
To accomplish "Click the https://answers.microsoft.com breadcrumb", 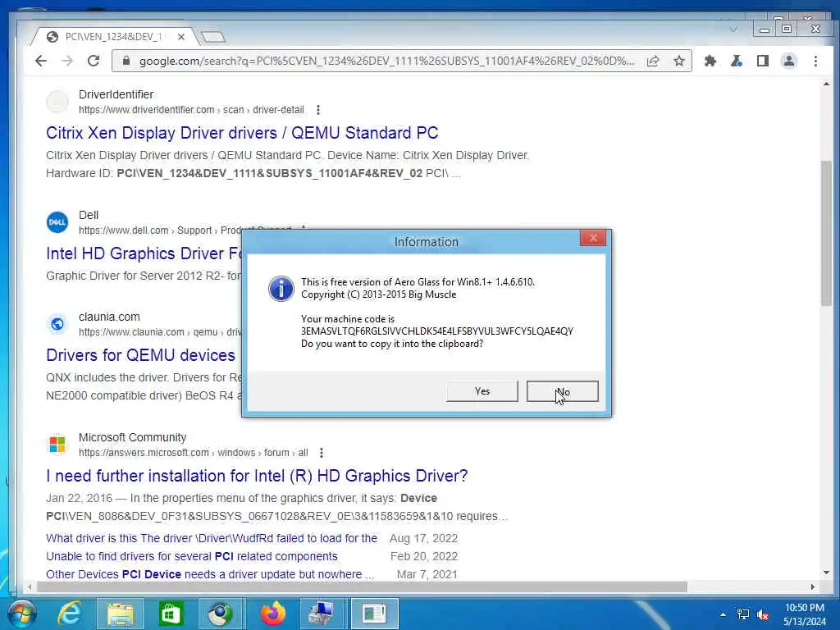I will click(x=144, y=453).
